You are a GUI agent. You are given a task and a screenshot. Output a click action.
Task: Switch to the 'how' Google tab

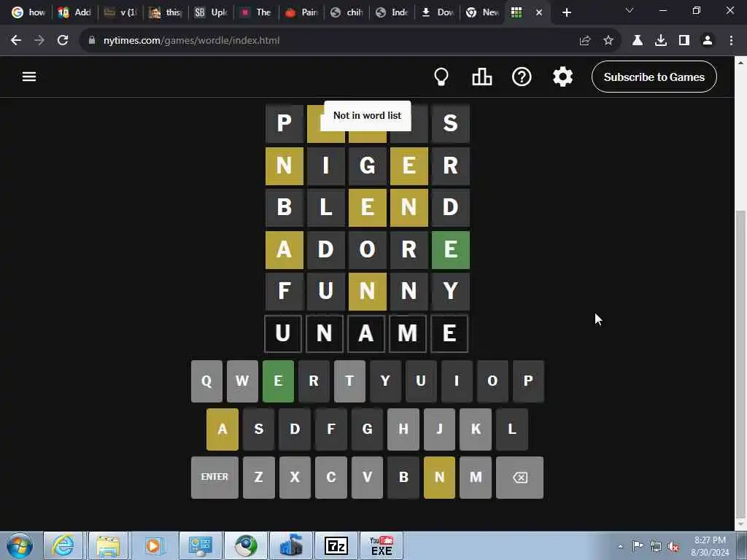click(28, 12)
